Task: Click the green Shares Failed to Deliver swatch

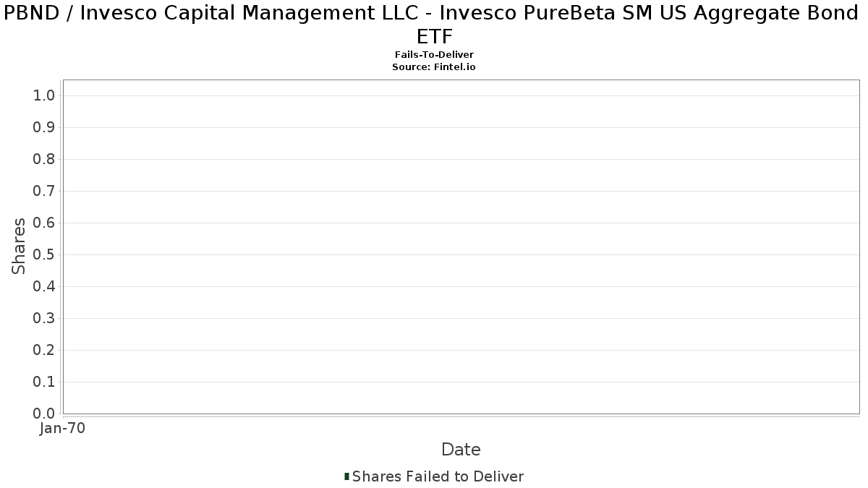Action: (346, 476)
